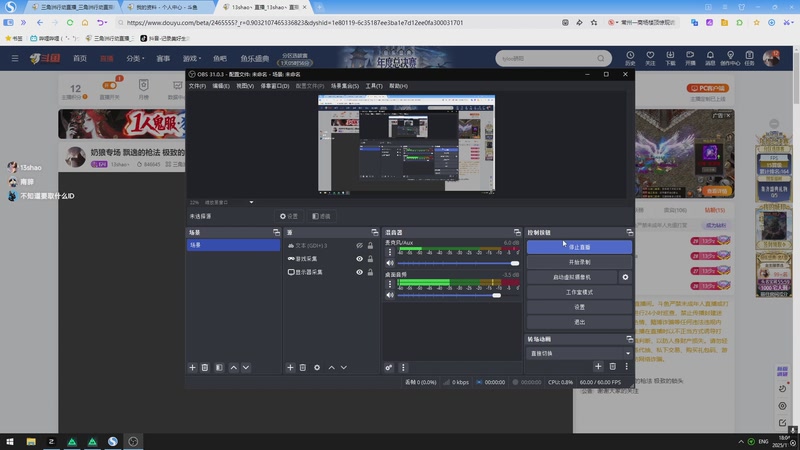Open File Explorer from taskbar

31,442
